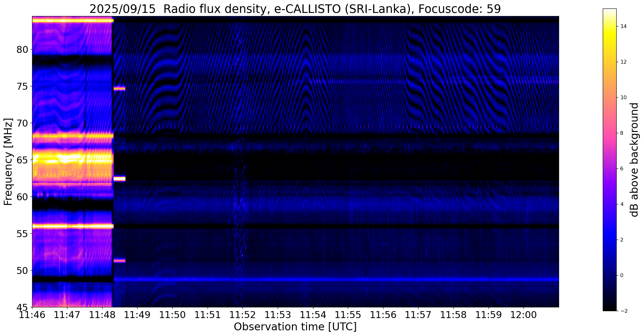Click the 'dB above background' colorbar label

click(x=635, y=160)
